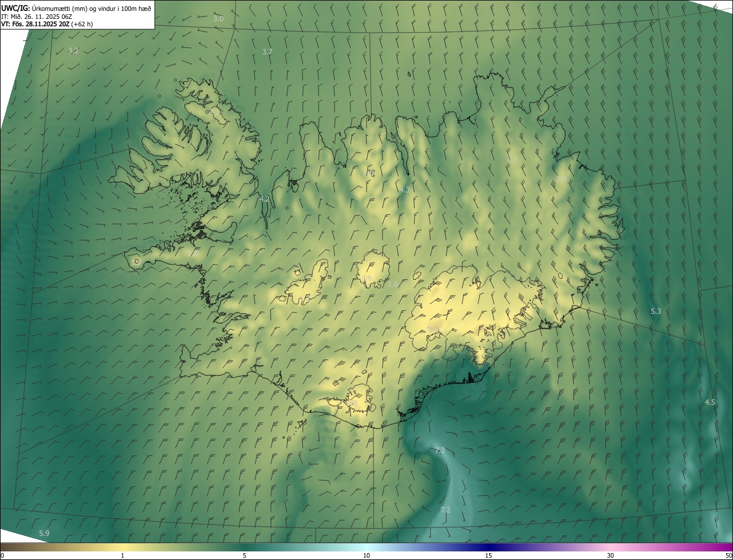Click the 'VT: Fös. 28.11.2025 20Z (+62 h)' line
Image resolution: width=733 pixels, height=560 pixels.
tap(47, 24)
